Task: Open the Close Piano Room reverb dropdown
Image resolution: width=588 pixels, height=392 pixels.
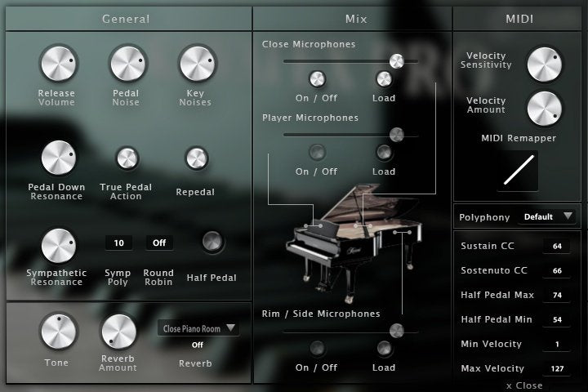Action: [198, 328]
